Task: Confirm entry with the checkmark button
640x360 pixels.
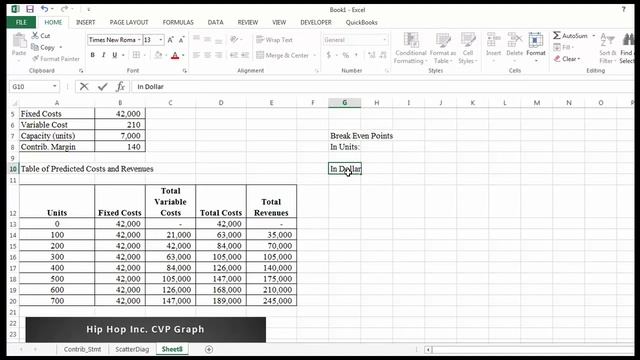Action: [102, 87]
